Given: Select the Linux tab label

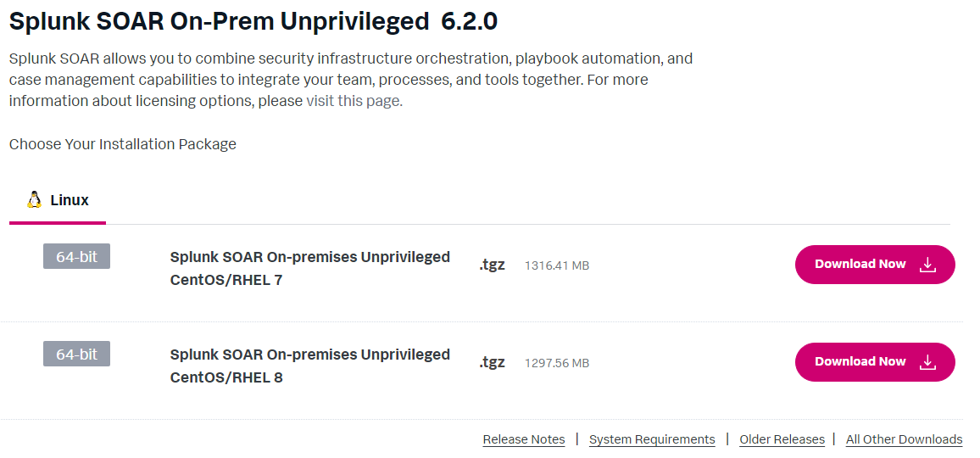Looking at the screenshot, I should tap(70, 201).
